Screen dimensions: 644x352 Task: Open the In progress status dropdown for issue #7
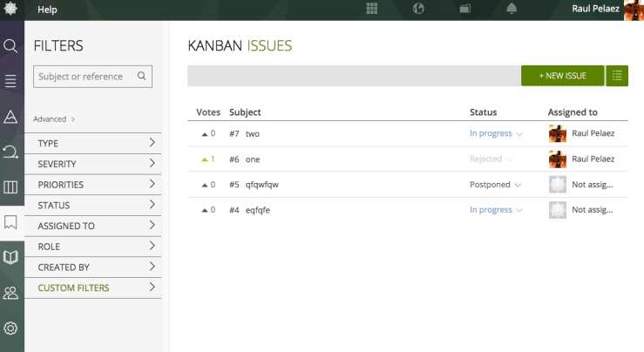tap(495, 134)
